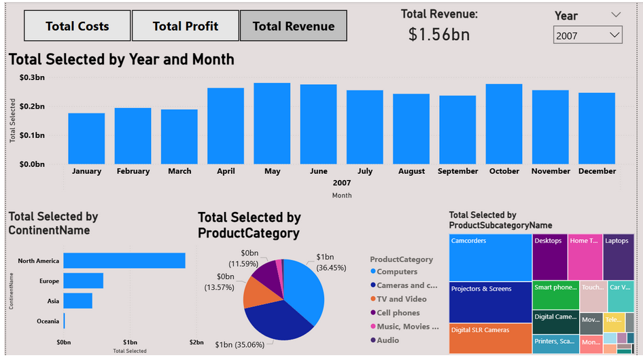Open the 2007 year dropdown
This screenshot has height=364, width=643.
587,35
